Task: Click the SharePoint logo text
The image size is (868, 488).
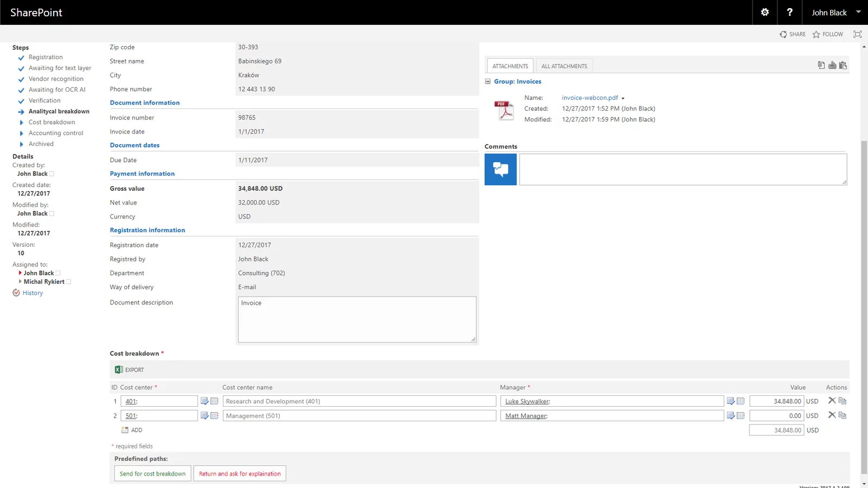Action: [x=36, y=12]
